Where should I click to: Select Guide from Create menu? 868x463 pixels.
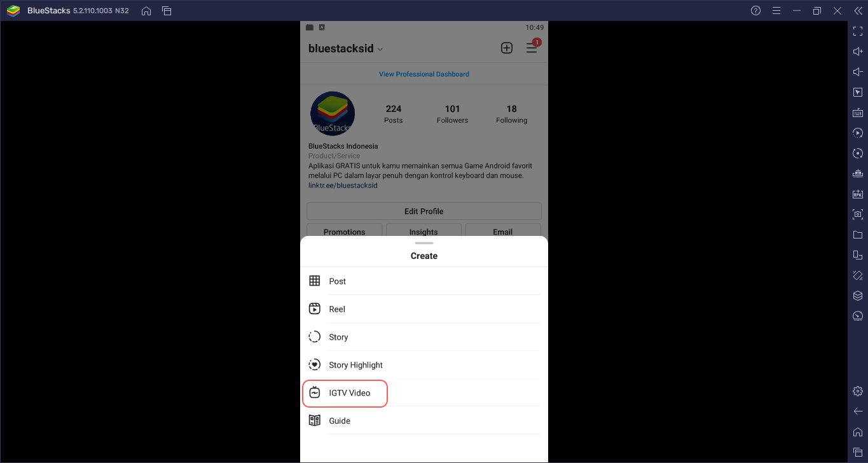point(424,421)
